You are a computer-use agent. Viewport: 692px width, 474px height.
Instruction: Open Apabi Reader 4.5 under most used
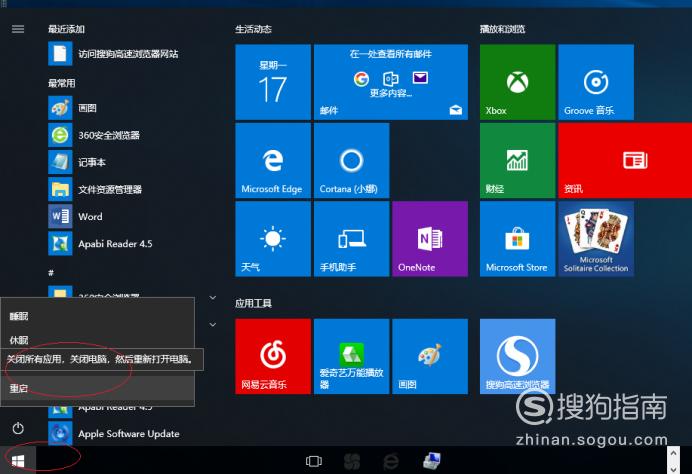point(101,244)
